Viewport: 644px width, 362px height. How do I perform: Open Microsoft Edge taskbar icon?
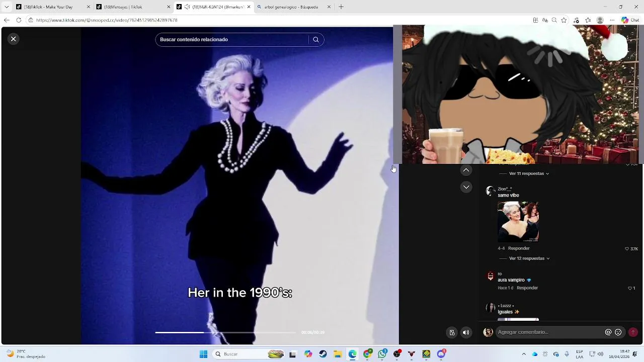click(352, 354)
